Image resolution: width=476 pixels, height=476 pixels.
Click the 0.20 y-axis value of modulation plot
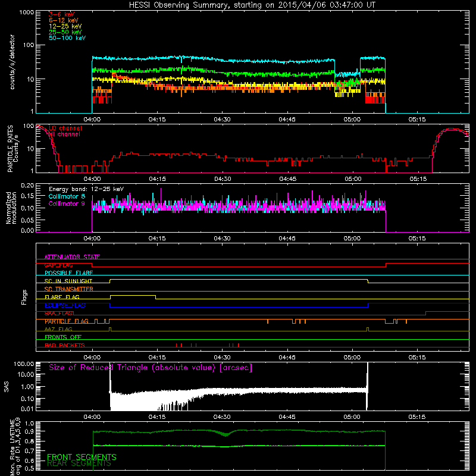click(27, 185)
